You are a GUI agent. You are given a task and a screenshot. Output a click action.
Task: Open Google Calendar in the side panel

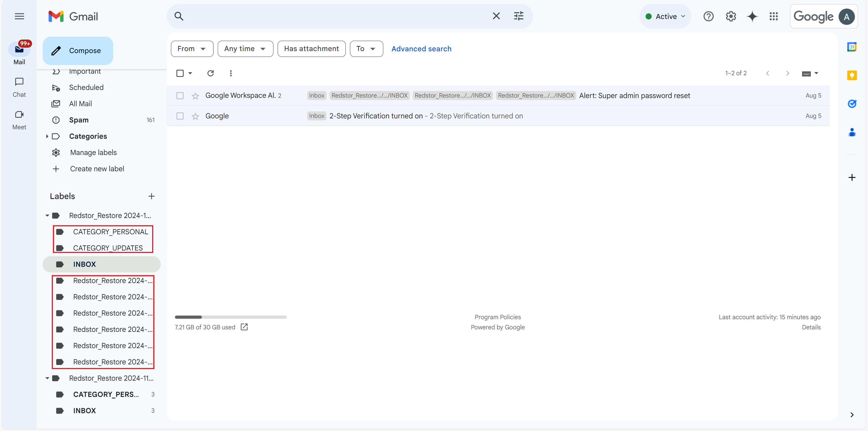tap(852, 47)
